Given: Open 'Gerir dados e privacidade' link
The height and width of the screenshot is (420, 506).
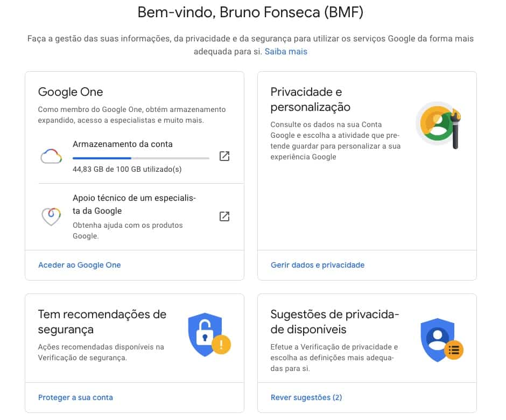Looking at the screenshot, I should pos(318,265).
